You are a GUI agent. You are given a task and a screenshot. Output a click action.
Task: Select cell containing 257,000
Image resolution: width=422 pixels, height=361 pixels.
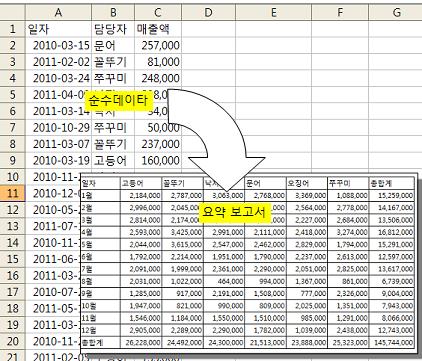[x=158, y=45]
